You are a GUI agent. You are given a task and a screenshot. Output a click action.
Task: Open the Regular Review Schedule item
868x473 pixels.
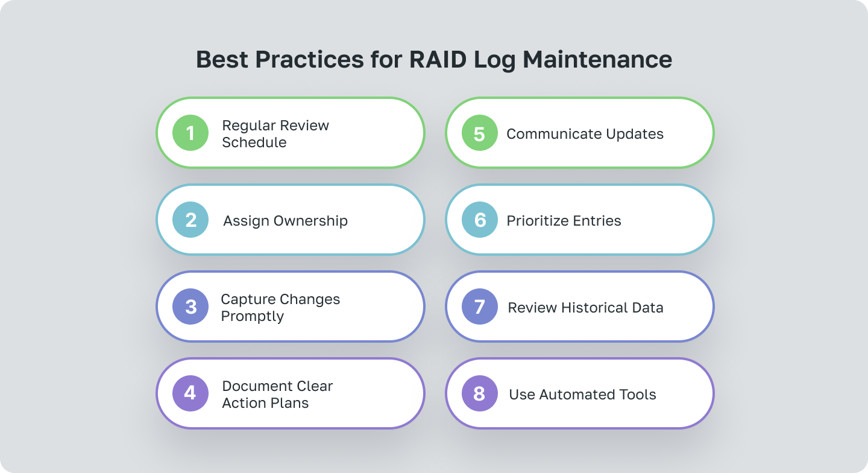pyautogui.click(x=291, y=133)
